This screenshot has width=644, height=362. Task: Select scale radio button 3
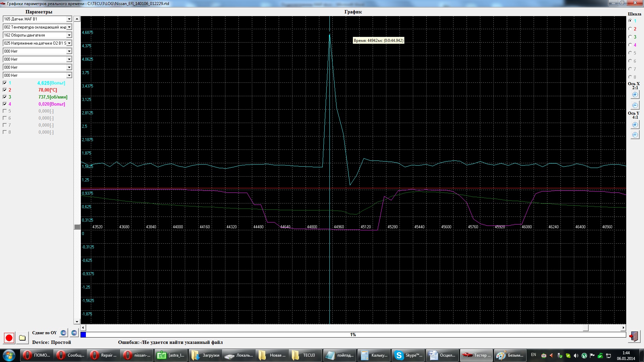point(630,37)
